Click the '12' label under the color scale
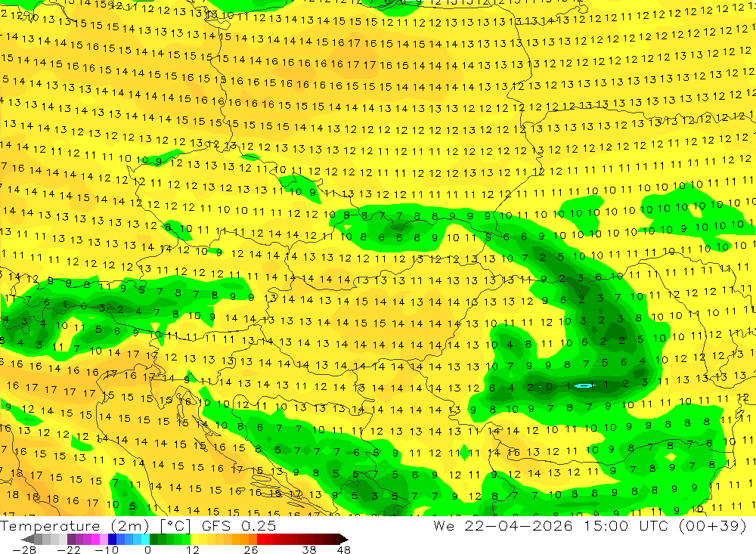756x554 pixels. click(192, 550)
